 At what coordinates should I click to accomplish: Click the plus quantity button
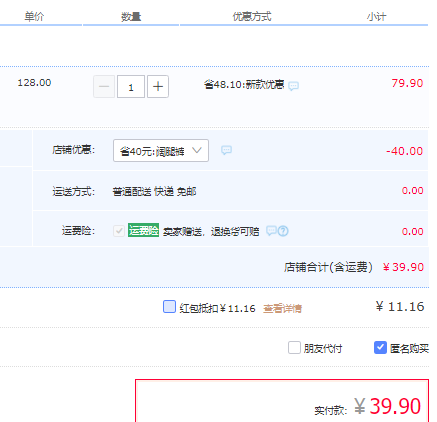coord(158,87)
